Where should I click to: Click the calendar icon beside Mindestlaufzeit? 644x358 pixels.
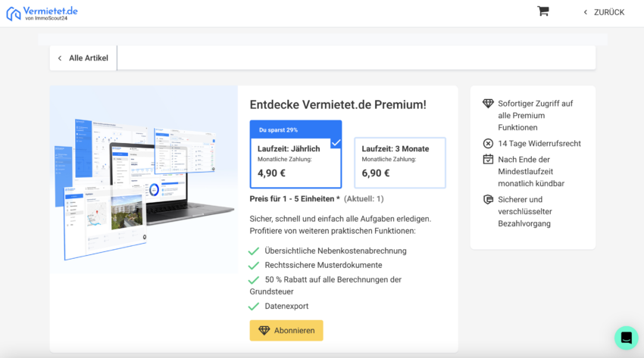[488, 159]
